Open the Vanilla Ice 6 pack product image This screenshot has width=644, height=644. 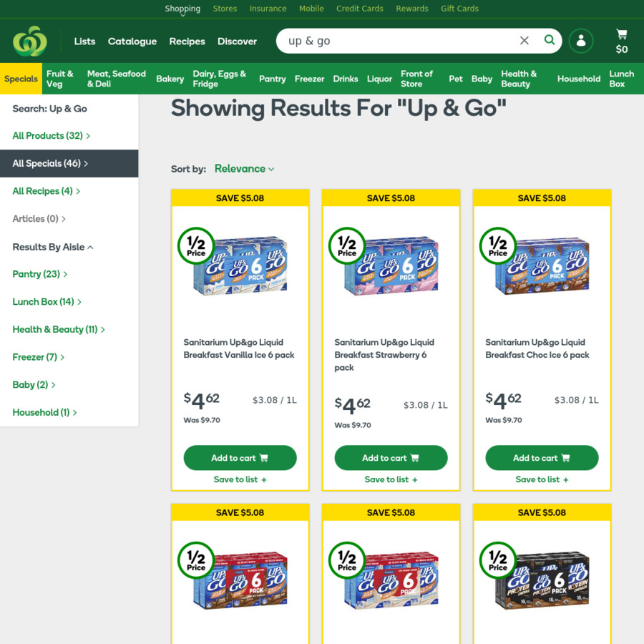pyautogui.click(x=240, y=266)
